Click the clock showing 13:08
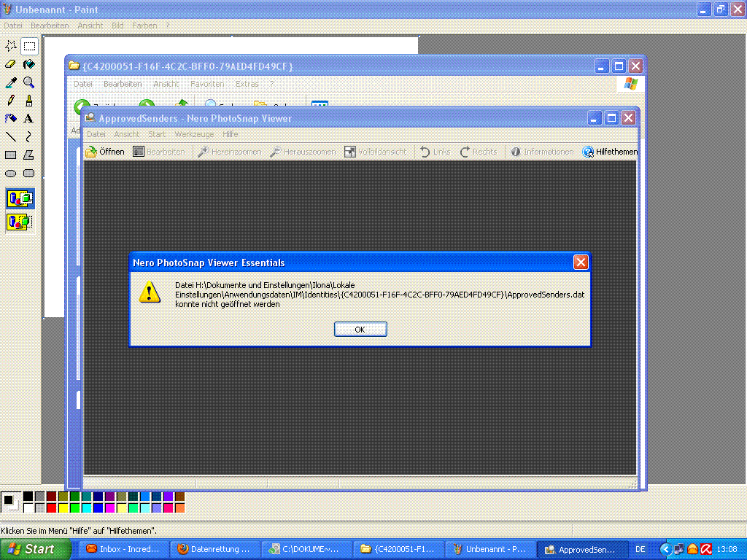This screenshot has width=747, height=560. pos(727,550)
